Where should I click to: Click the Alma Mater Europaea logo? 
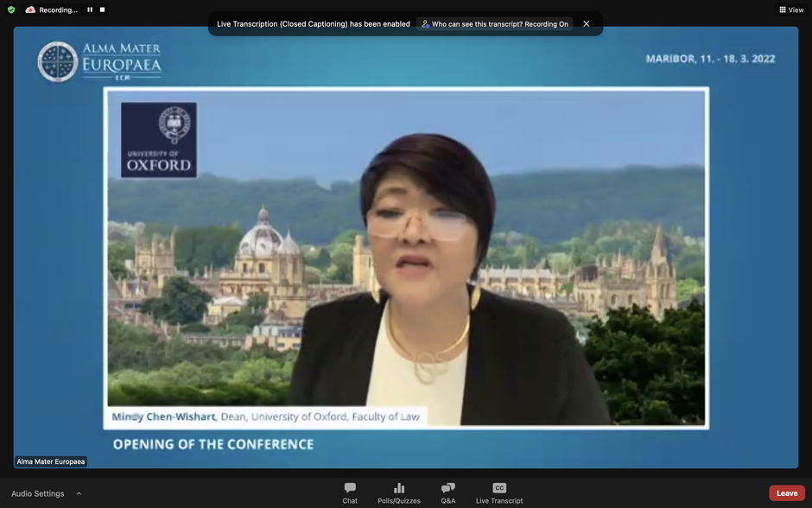99,60
